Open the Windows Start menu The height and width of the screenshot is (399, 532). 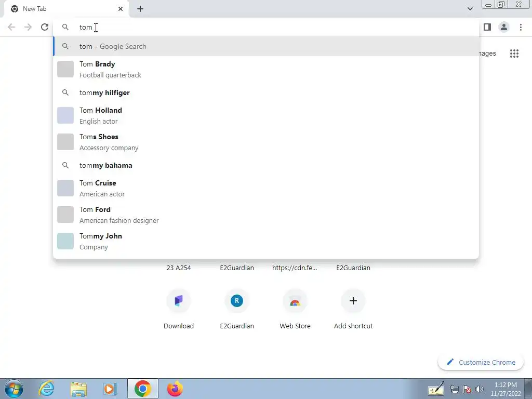(x=14, y=389)
